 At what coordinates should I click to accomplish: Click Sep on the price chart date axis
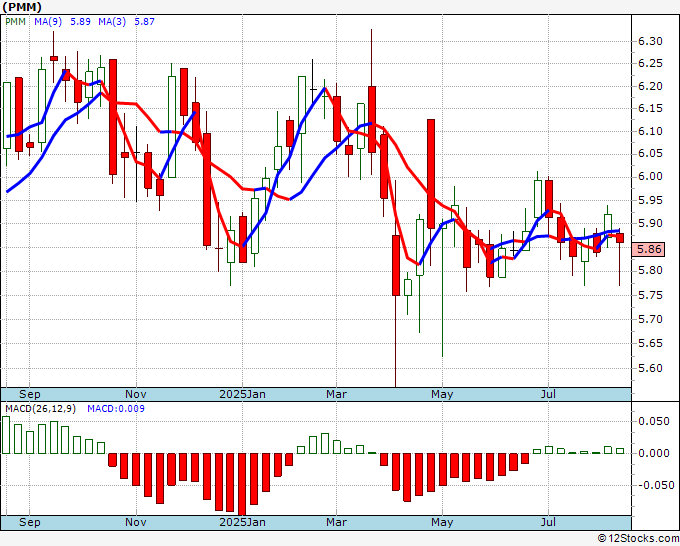(x=29, y=394)
